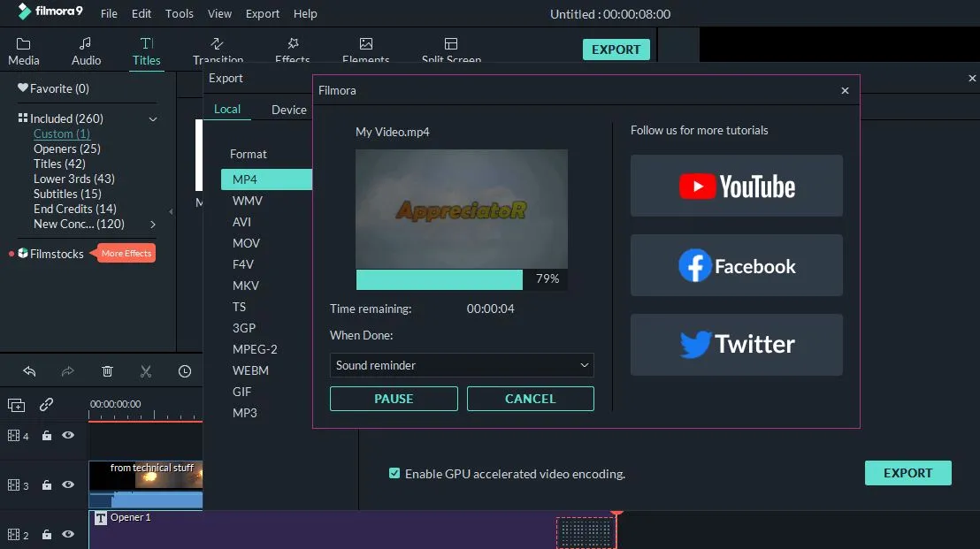Image resolution: width=980 pixels, height=549 pixels.
Task: Switch to the Local export tab
Action: coord(227,110)
